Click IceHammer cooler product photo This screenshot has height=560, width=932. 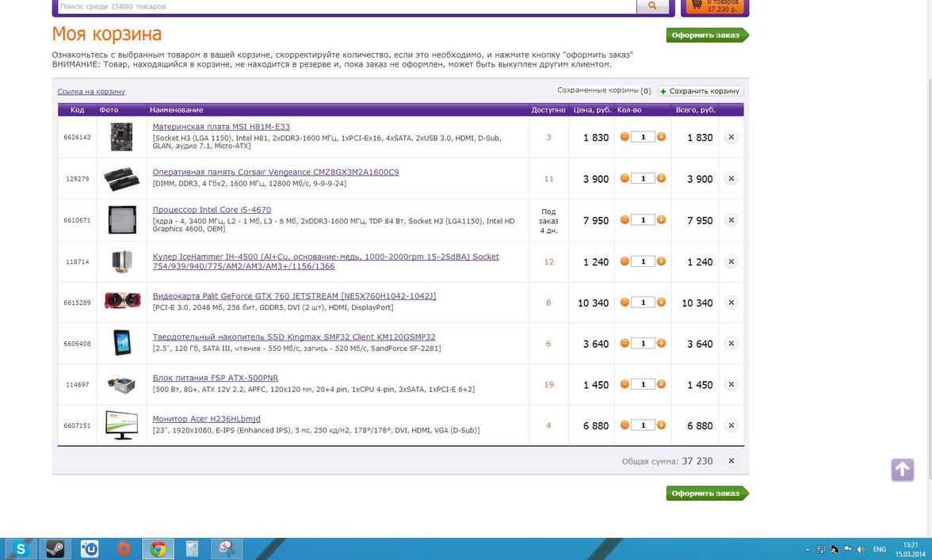pos(122,261)
